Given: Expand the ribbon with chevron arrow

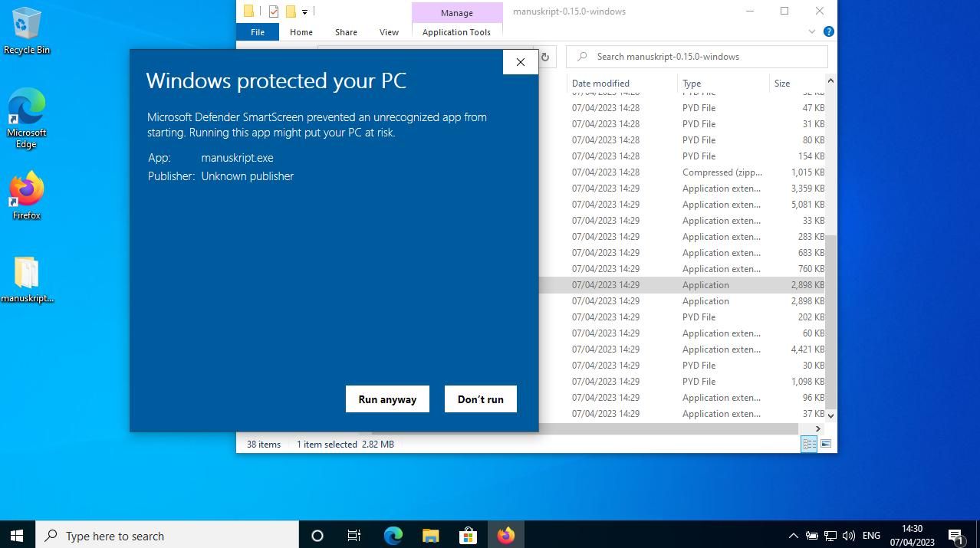Looking at the screenshot, I should pyautogui.click(x=811, y=32).
